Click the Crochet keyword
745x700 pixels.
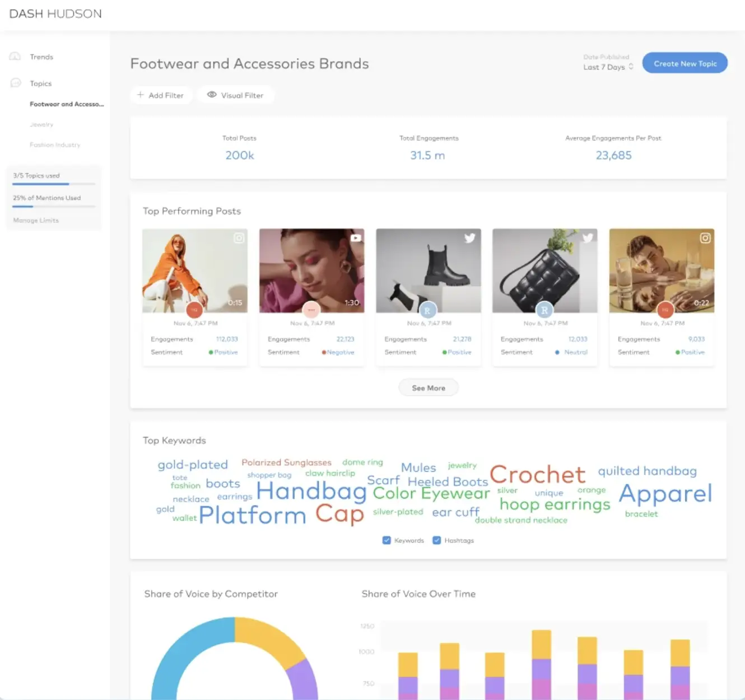tap(538, 474)
